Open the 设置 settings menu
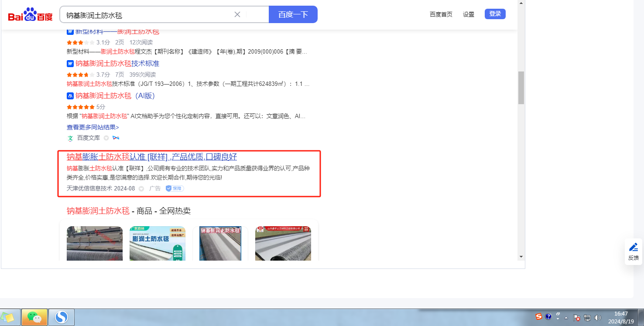This screenshot has height=326, width=644. (x=469, y=14)
